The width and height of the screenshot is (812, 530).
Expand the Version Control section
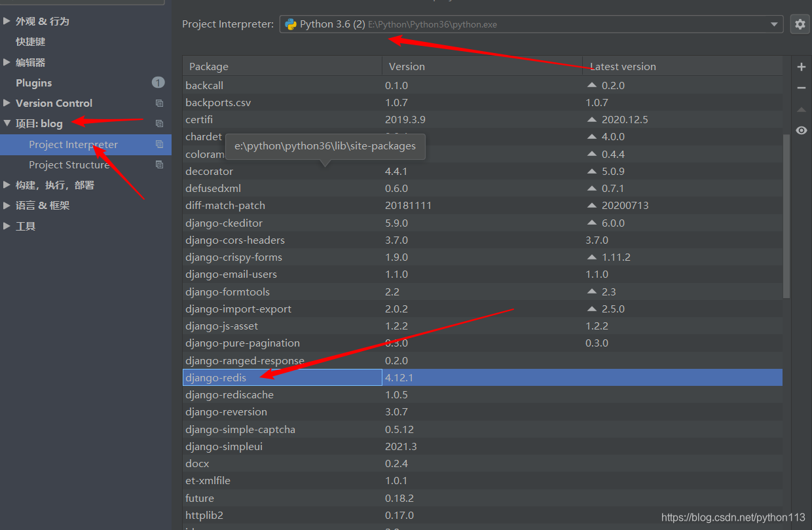[7, 103]
